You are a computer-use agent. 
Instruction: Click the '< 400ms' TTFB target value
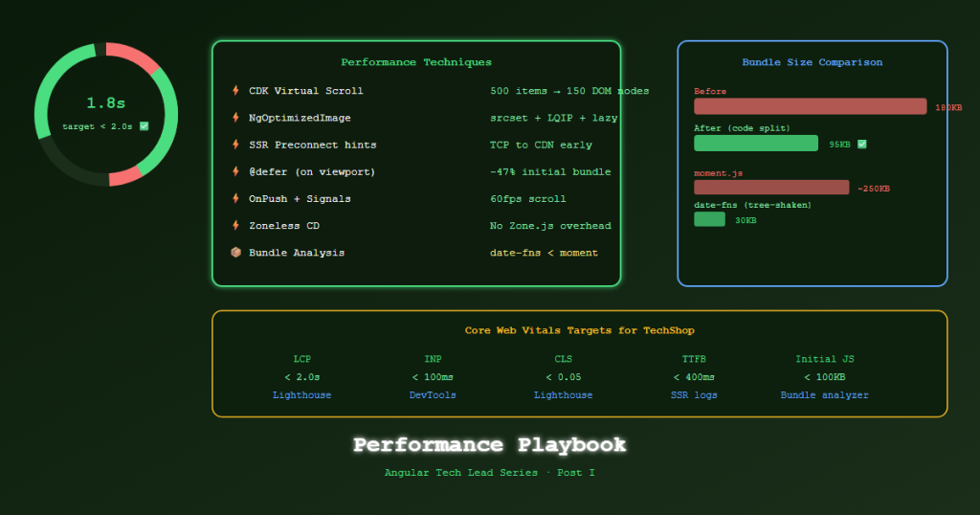[x=694, y=377]
